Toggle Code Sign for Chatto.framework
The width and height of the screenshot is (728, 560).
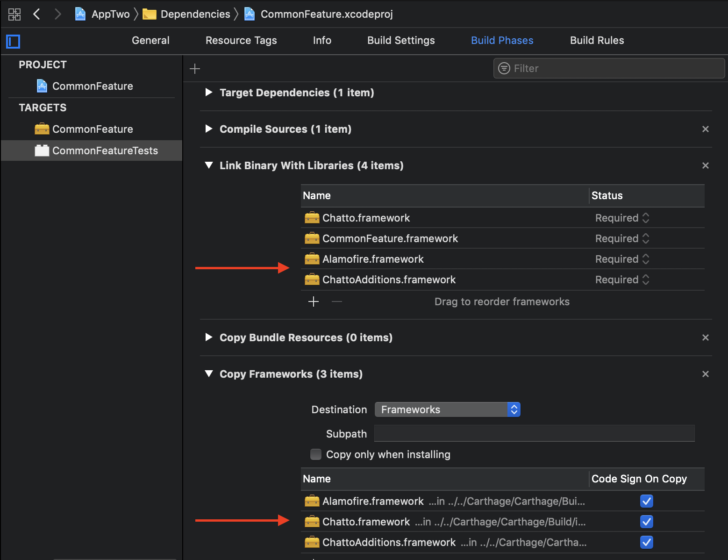[x=647, y=522]
